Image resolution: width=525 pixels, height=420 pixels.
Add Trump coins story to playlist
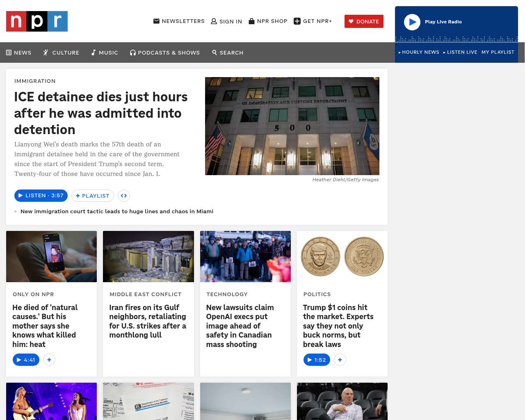[x=340, y=360]
